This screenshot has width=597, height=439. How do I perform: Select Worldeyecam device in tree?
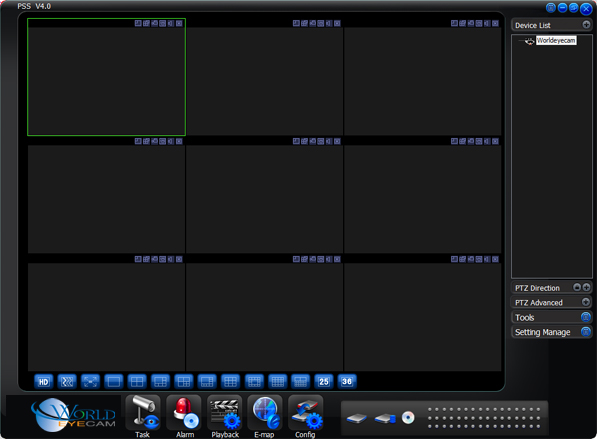(556, 40)
